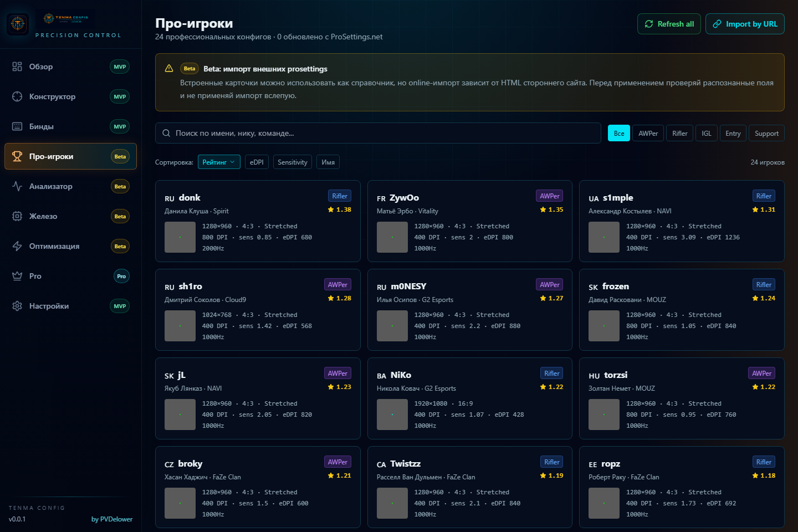Open frozen player card name
Screen dimensions: 798x532
[616, 287]
